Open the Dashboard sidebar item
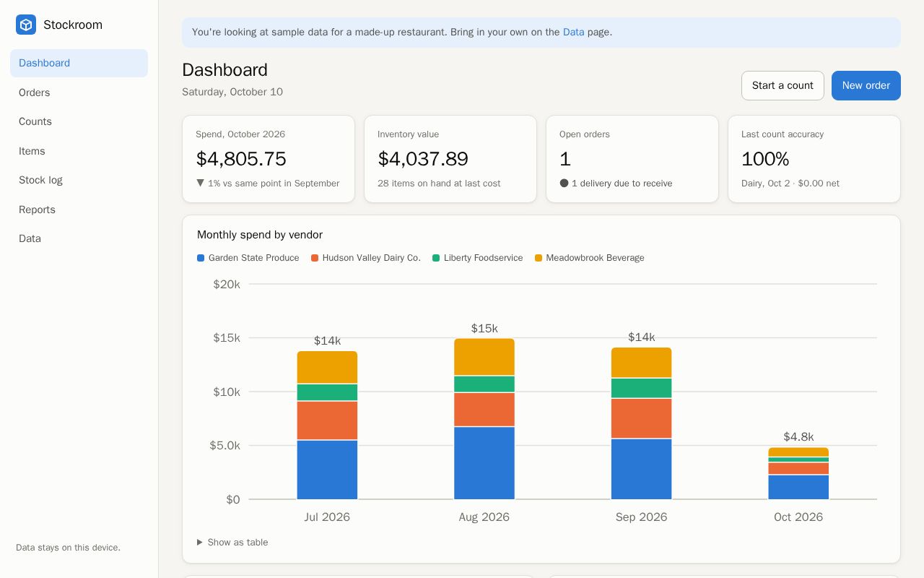This screenshot has height=578, width=924. [x=79, y=63]
